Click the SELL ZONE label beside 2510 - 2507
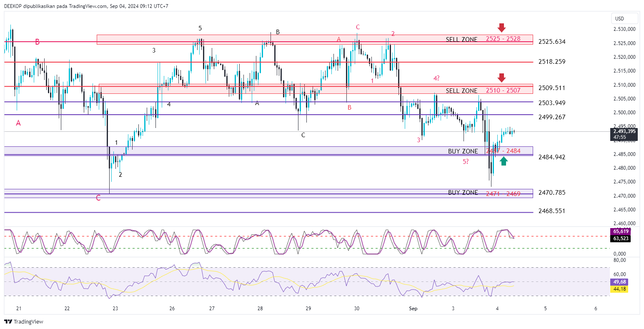The height and width of the screenshot is (329, 644). 461,91
